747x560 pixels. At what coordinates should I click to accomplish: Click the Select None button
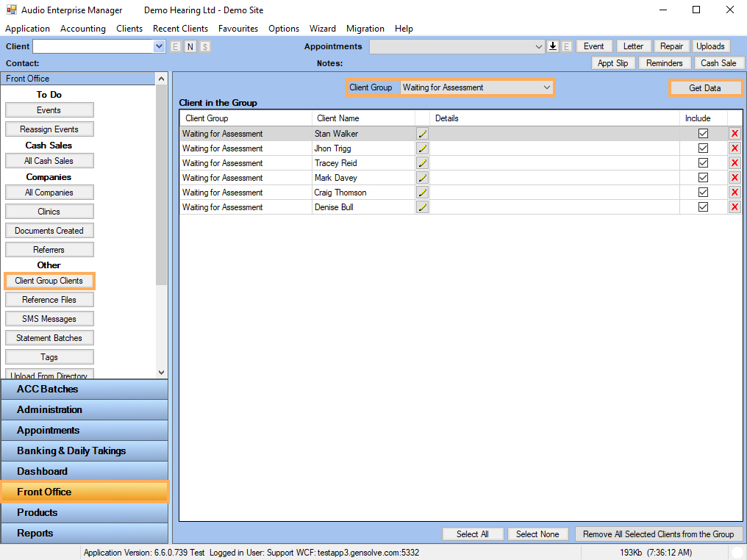coord(537,534)
